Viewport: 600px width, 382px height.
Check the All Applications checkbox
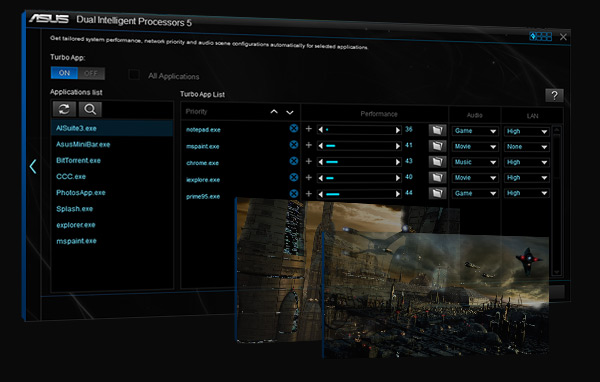click(x=134, y=74)
